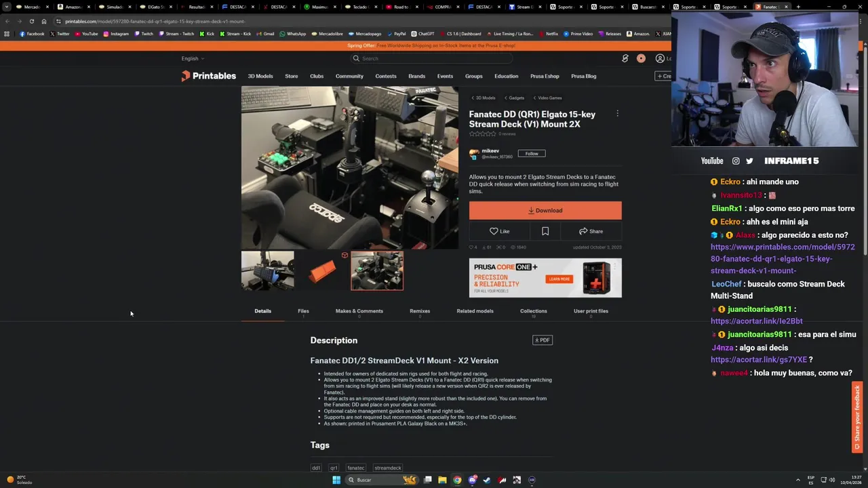Go to 3D Models breadcrumb
Image resolution: width=868 pixels, height=488 pixels.
(x=484, y=98)
